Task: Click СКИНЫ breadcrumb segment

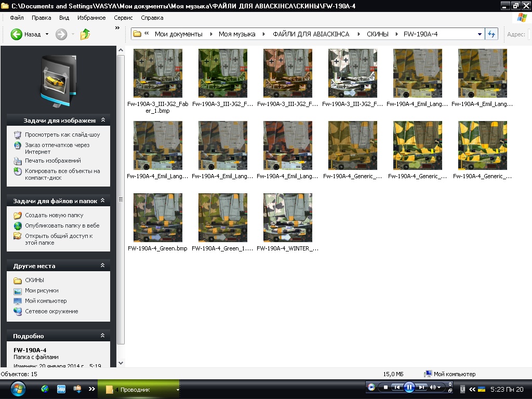Action: 377,34
